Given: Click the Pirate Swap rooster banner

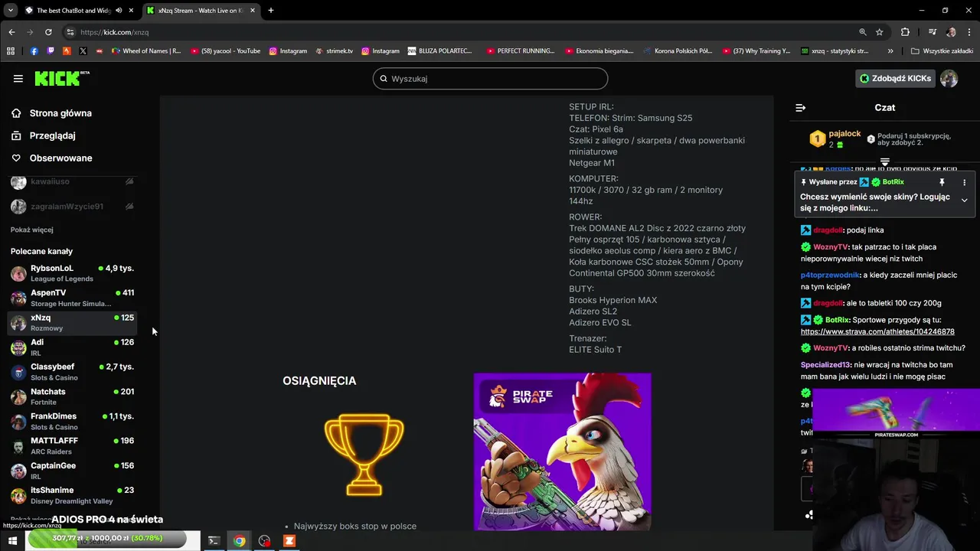Looking at the screenshot, I should click(562, 452).
